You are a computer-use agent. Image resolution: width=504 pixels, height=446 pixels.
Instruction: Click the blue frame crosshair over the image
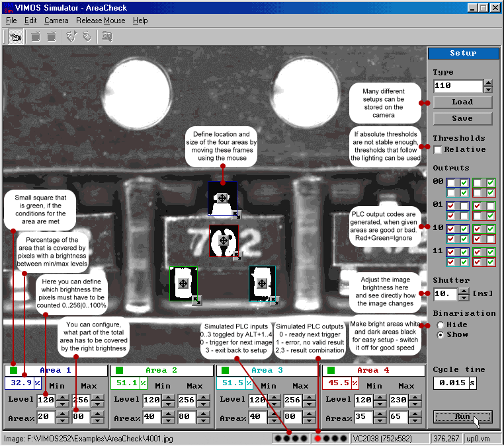pyautogui.click(x=223, y=198)
